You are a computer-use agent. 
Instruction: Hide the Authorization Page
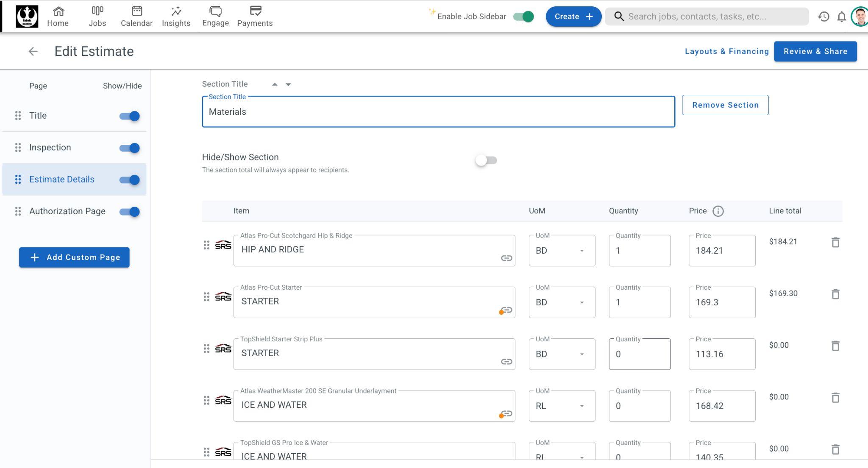click(x=129, y=211)
